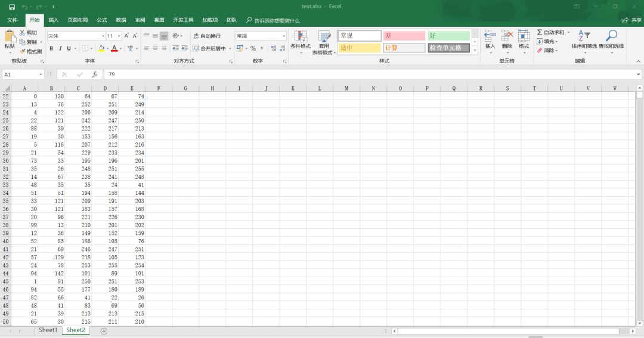The height and width of the screenshot is (338, 644).
Task: Switch to the Sheet1 worksheet tab
Action: (48, 330)
